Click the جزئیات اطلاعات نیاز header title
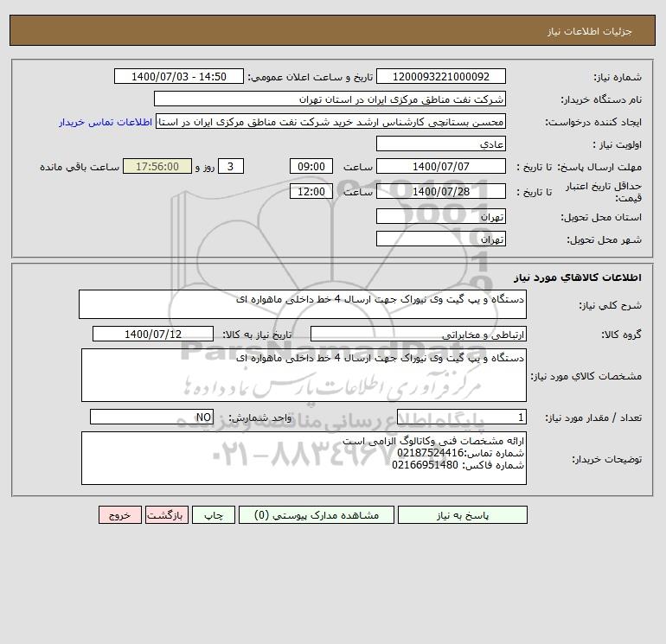The height and width of the screenshot is (644, 666). 589,31
